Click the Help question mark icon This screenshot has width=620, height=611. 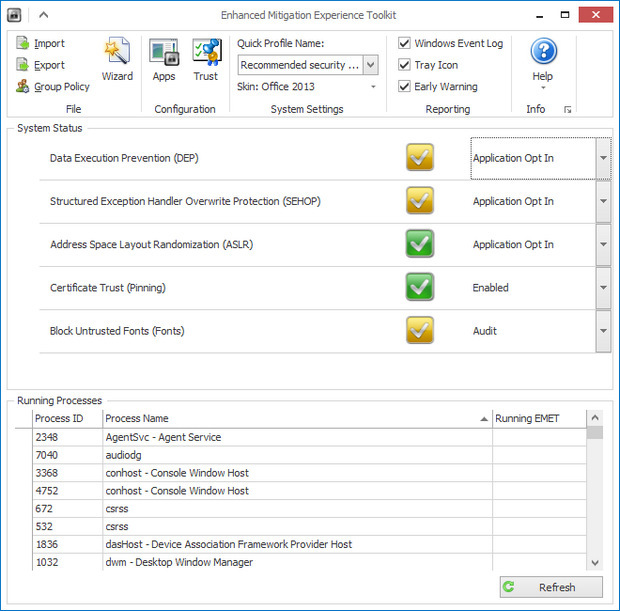click(x=544, y=51)
